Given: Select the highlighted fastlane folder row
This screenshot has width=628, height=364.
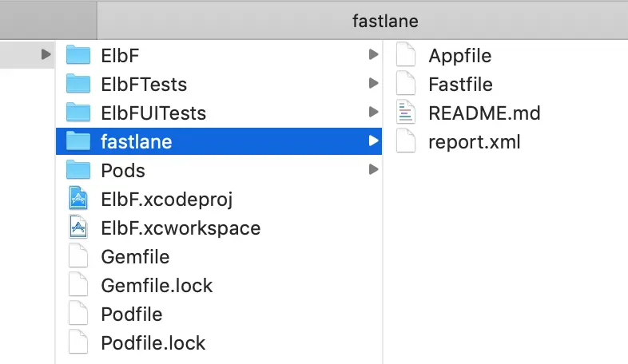Looking at the screenshot, I should tap(216, 141).
